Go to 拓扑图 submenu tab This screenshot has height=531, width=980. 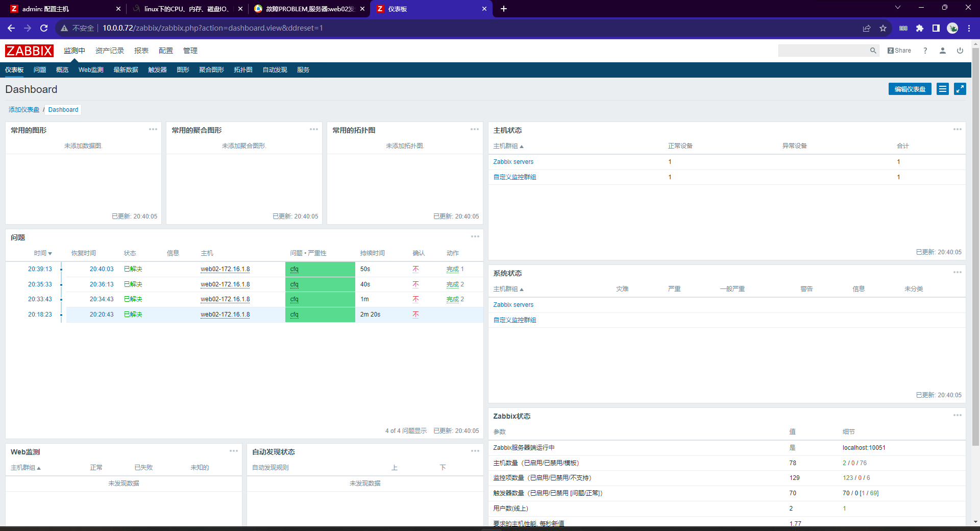[x=243, y=70]
